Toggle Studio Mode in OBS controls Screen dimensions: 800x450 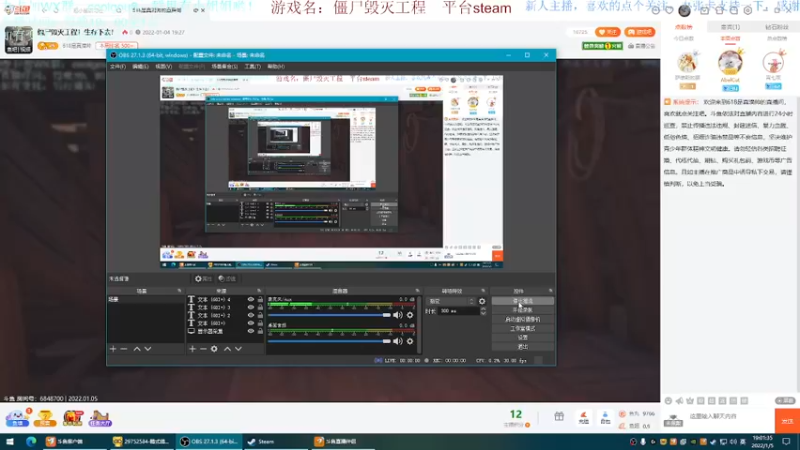[522, 329]
